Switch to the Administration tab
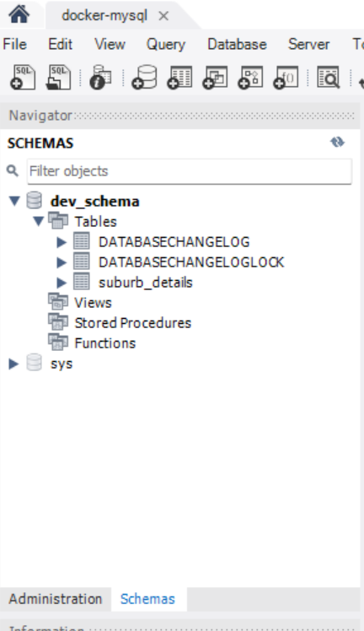Image resolution: width=364 pixels, height=631 pixels. [56, 599]
